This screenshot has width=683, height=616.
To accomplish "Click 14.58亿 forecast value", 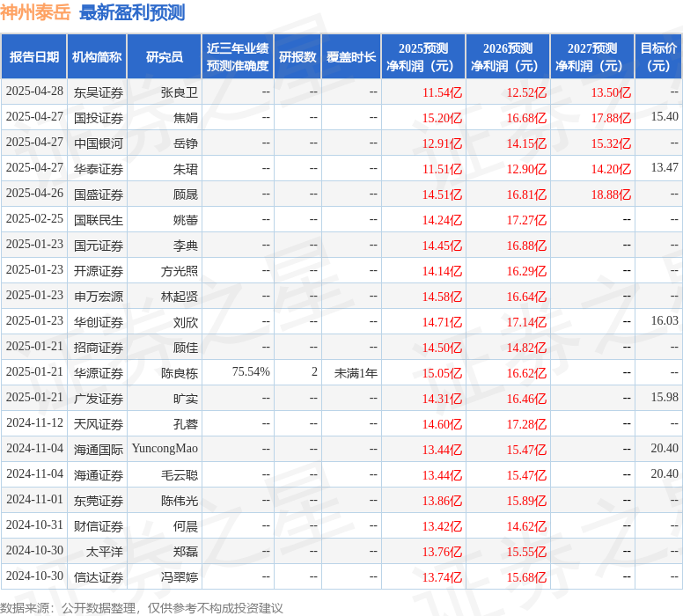I will 442,297.
